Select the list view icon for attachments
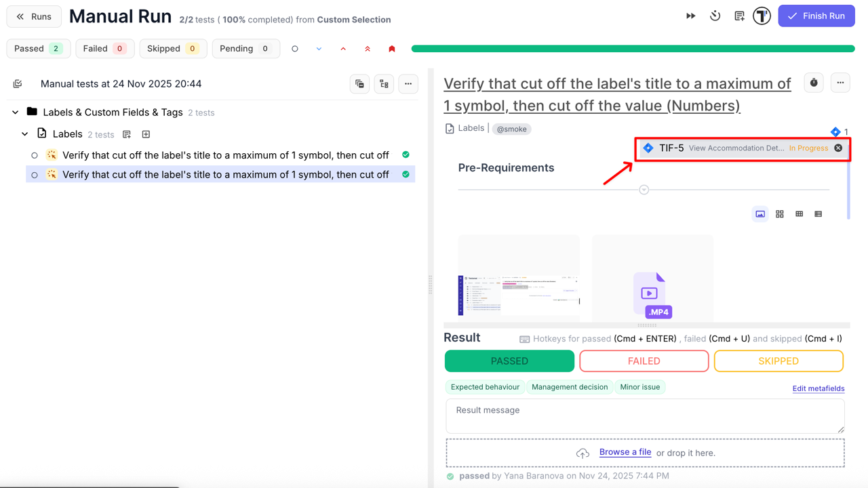 (818, 213)
